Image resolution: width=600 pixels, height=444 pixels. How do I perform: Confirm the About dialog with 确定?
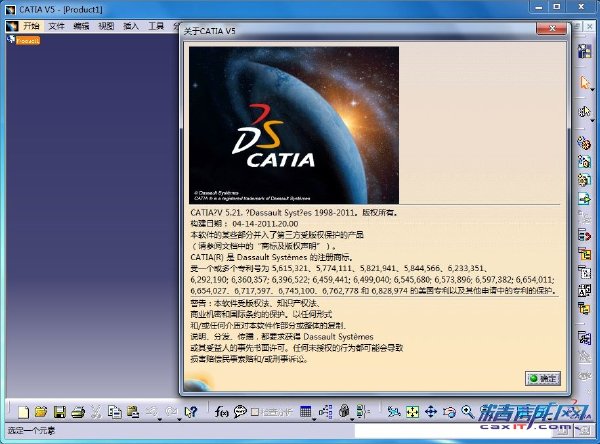(x=543, y=379)
